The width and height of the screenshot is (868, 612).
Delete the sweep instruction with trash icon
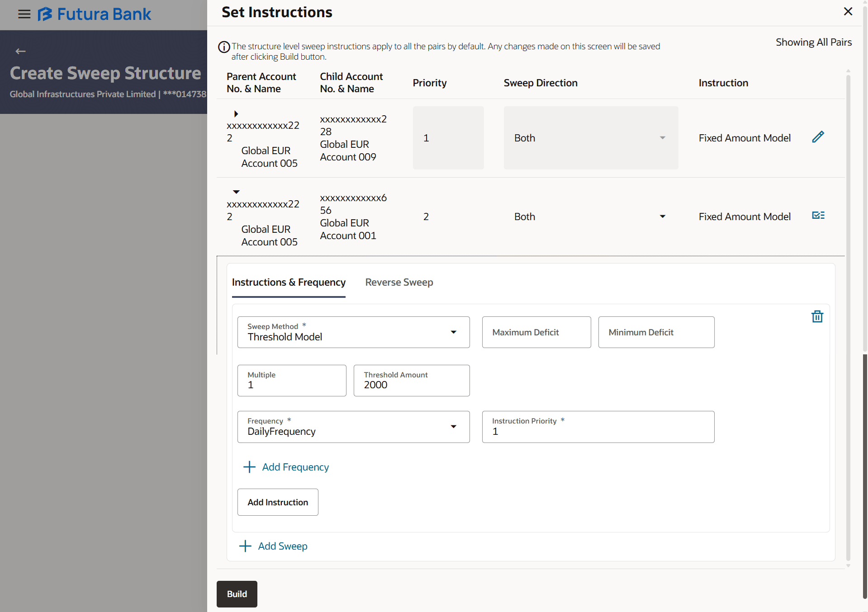pos(817,317)
